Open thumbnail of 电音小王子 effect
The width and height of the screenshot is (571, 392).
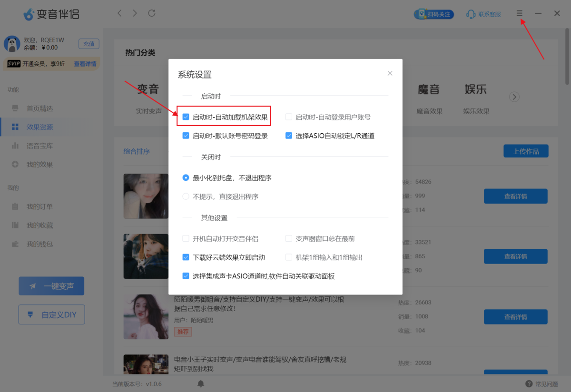(146, 364)
